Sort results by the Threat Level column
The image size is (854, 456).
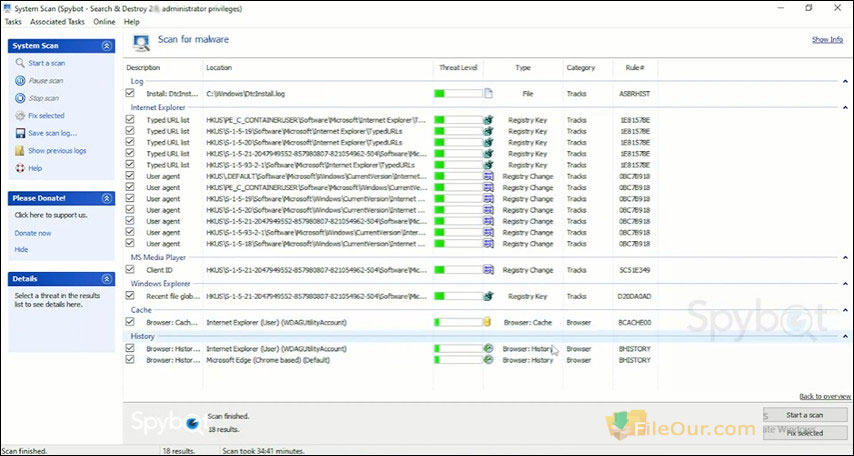tap(458, 68)
